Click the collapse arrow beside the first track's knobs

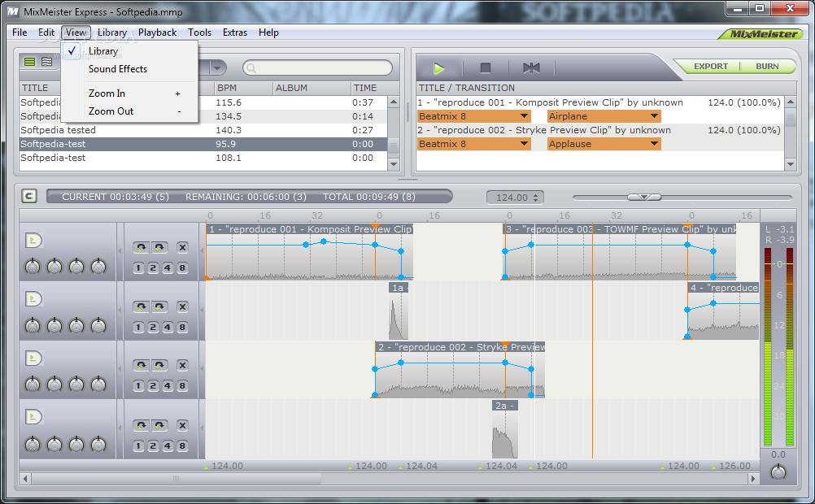(x=120, y=251)
